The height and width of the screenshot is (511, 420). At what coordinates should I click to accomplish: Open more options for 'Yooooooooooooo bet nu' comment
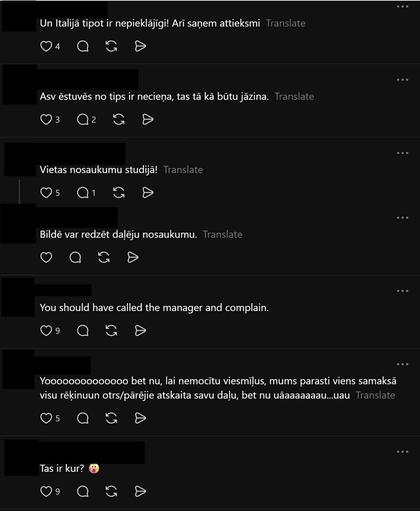[403, 364]
